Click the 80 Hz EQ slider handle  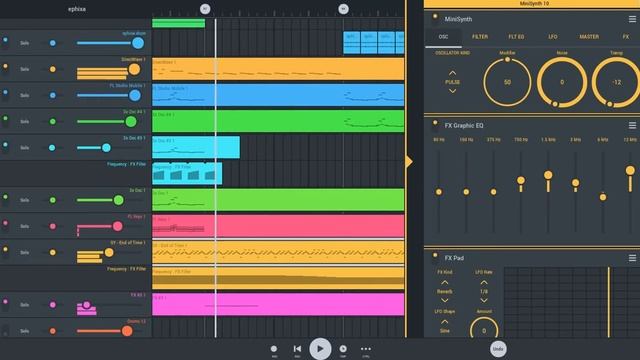coord(439,192)
